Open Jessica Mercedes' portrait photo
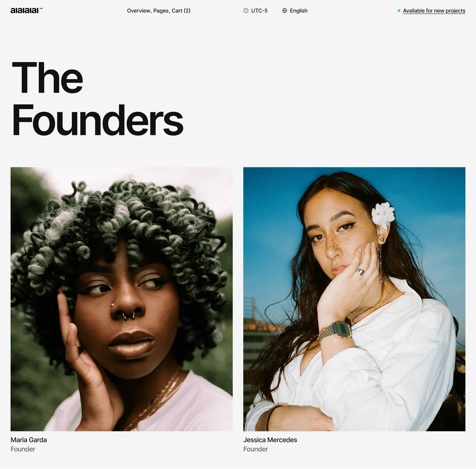Screen dimensions: 476x469 (x=354, y=299)
